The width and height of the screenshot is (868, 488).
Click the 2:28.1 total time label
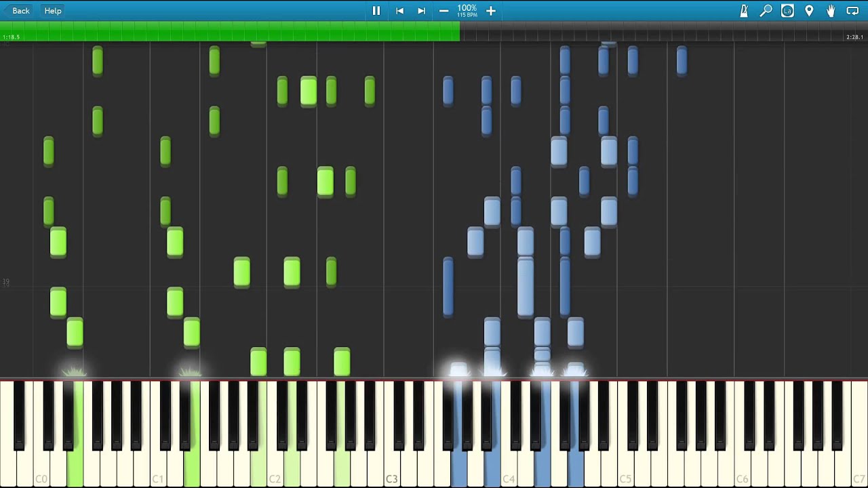coord(855,37)
